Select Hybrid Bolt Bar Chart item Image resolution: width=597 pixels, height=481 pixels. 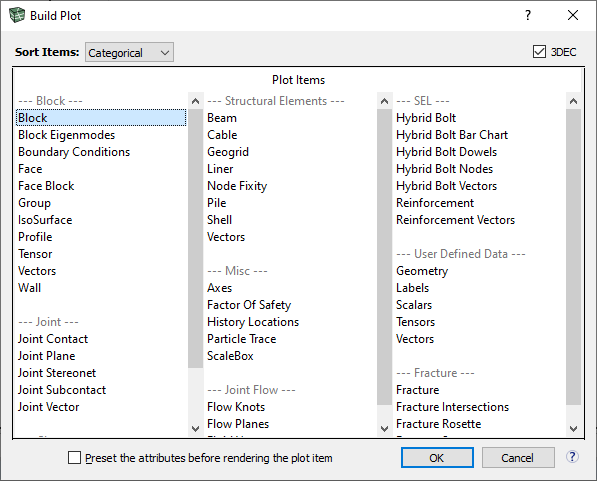(x=452, y=135)
